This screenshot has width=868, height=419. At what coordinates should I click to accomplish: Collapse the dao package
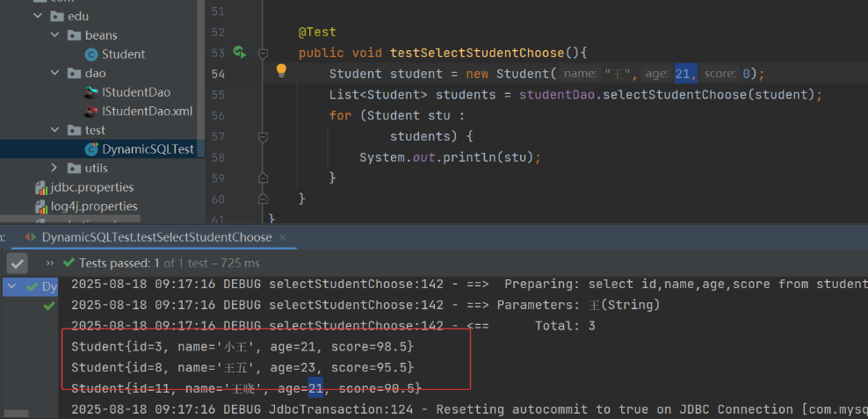[x=54, y=73]
